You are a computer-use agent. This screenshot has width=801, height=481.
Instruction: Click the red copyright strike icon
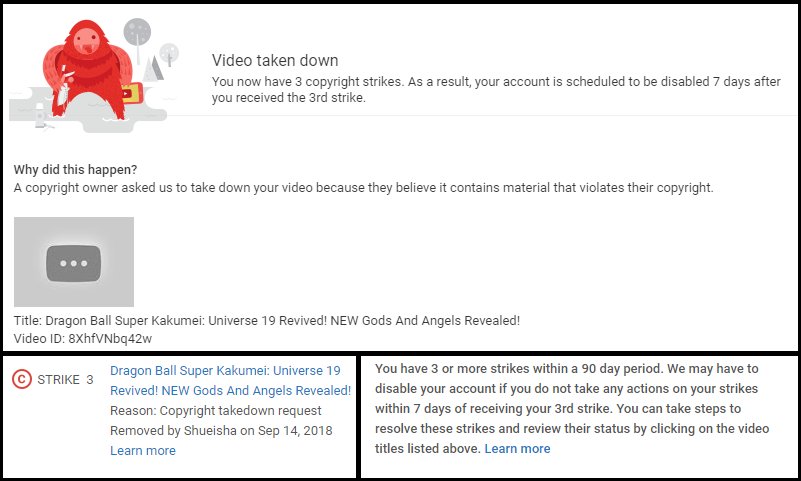pyautogui.click(x=21, y=379)
